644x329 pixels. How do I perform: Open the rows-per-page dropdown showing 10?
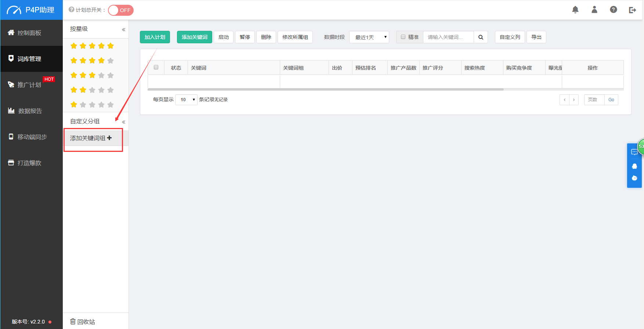tap(187, 100)
